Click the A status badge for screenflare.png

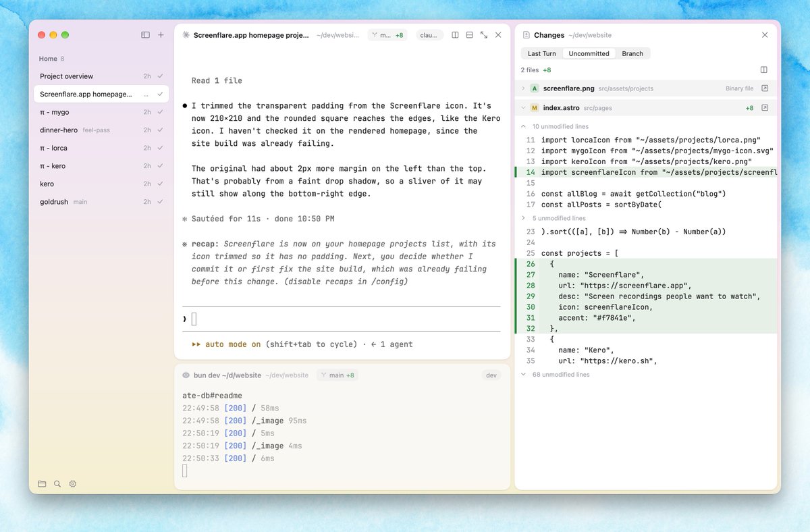[x=535, y=88]
